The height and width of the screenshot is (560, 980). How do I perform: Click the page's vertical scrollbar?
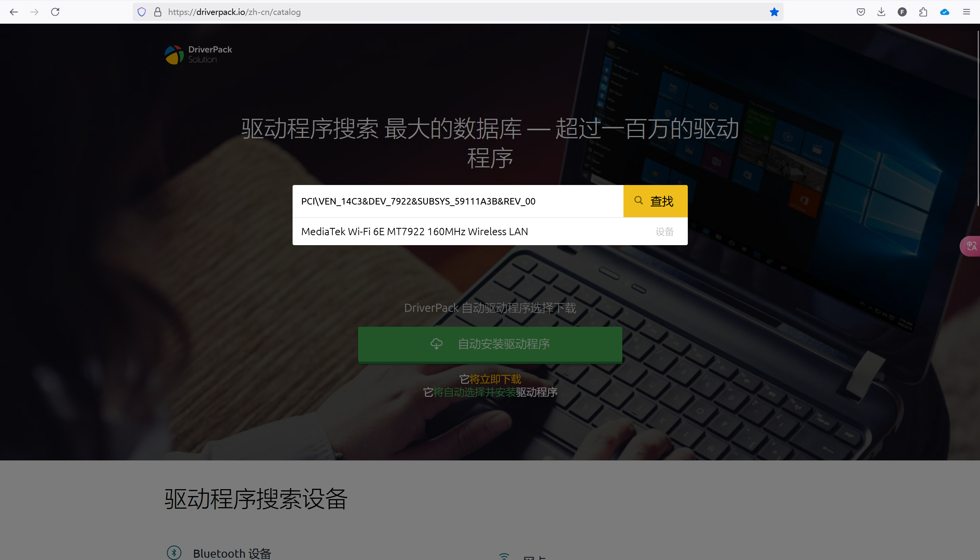click(978, 119)
